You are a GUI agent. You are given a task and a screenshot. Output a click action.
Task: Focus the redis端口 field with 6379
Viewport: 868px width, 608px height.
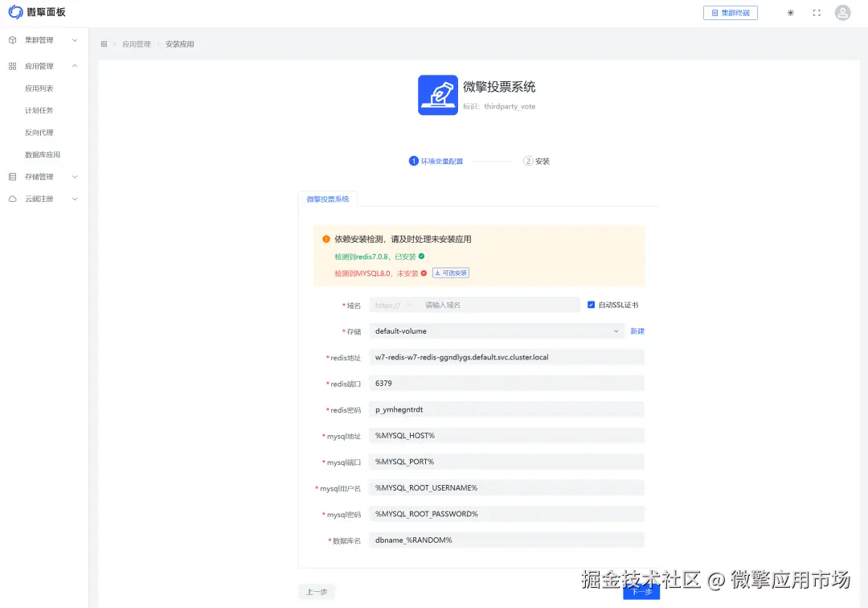coord(506,383)
